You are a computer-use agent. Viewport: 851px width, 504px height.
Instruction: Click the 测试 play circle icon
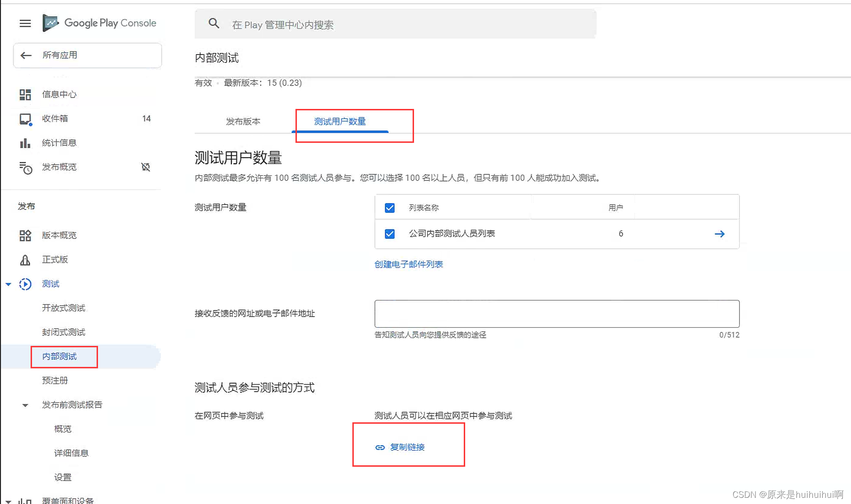coord(25,284)
